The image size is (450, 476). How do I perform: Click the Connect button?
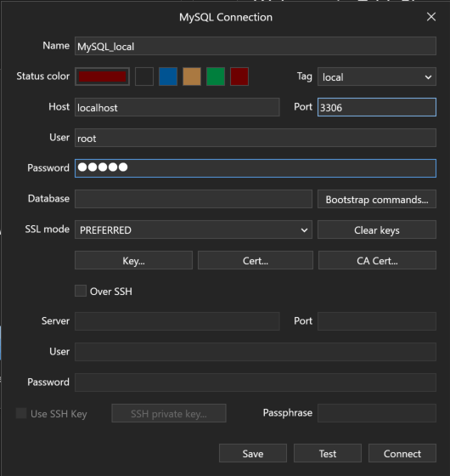(x=402, y=453)
